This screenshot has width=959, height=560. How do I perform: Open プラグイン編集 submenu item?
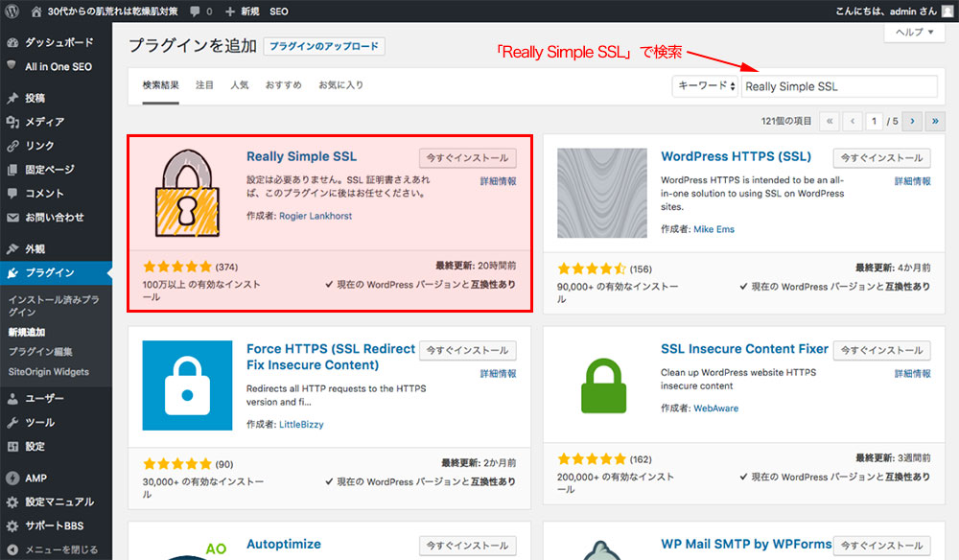pos(40,352)
